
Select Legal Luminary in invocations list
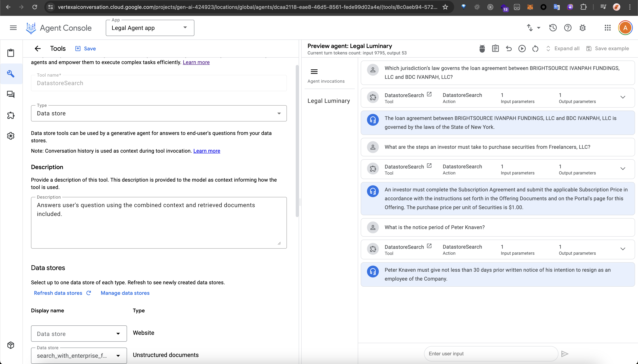click(328, 101)
